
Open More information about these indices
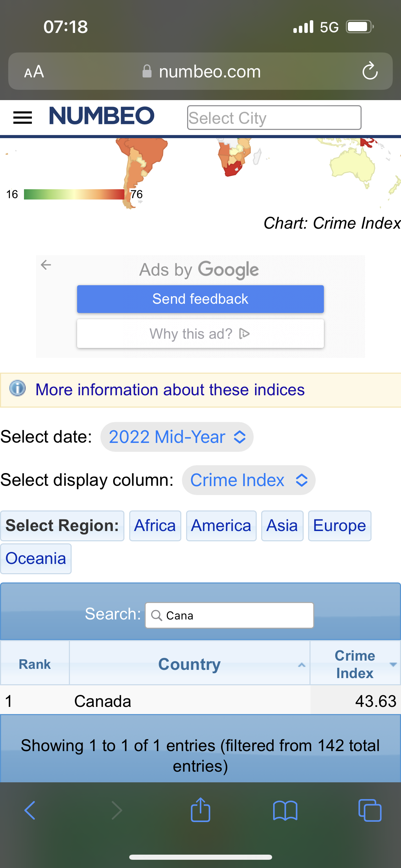tap(170, 390)
